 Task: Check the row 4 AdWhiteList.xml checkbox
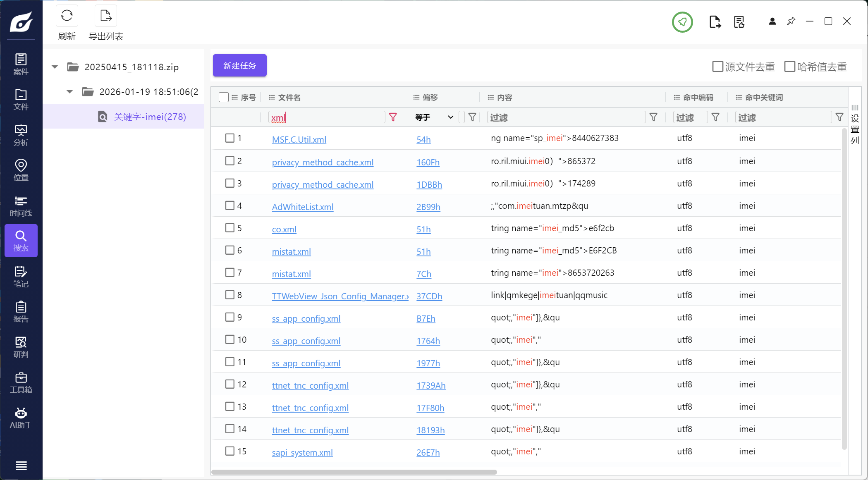coord(230,205)
